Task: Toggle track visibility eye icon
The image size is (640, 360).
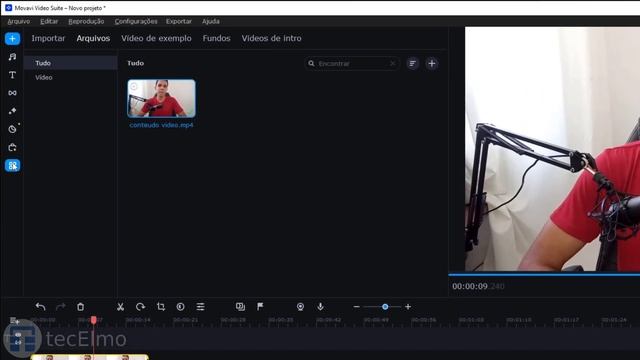Action: point(18,335)
